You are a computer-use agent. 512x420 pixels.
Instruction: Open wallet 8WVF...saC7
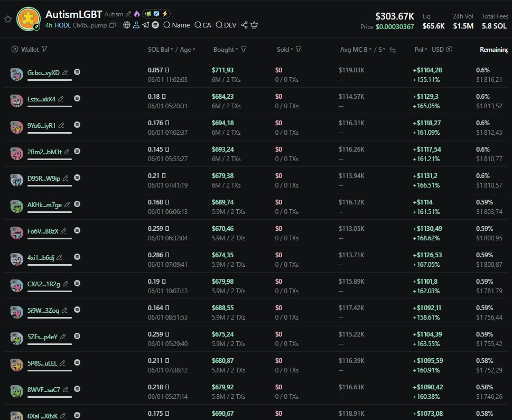tap(44, 390)
